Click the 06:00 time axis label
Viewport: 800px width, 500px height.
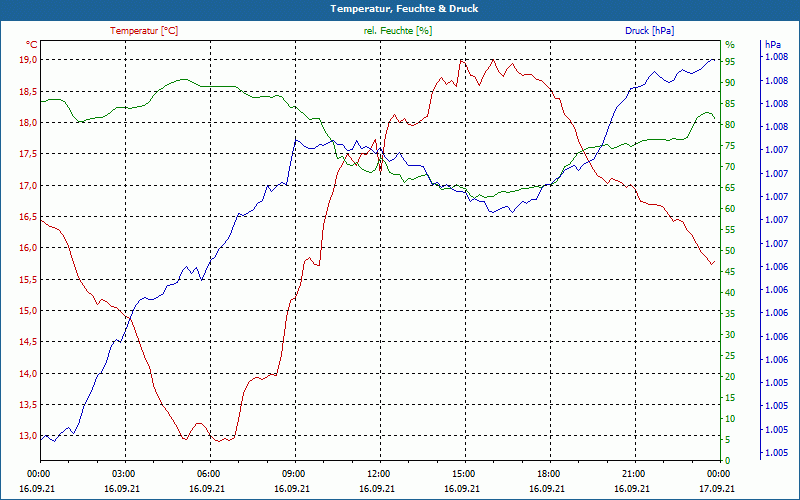[208, 474]
